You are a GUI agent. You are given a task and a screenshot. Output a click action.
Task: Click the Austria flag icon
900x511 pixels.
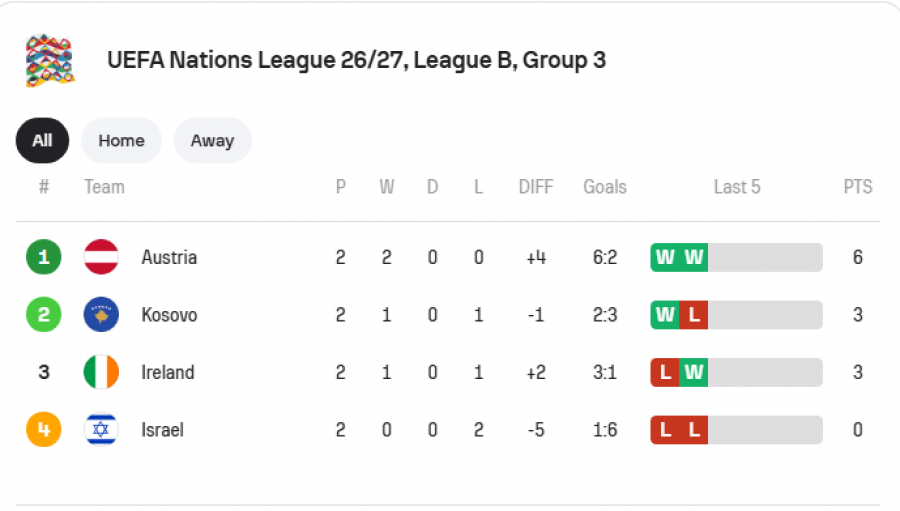(x=101, y=257)
